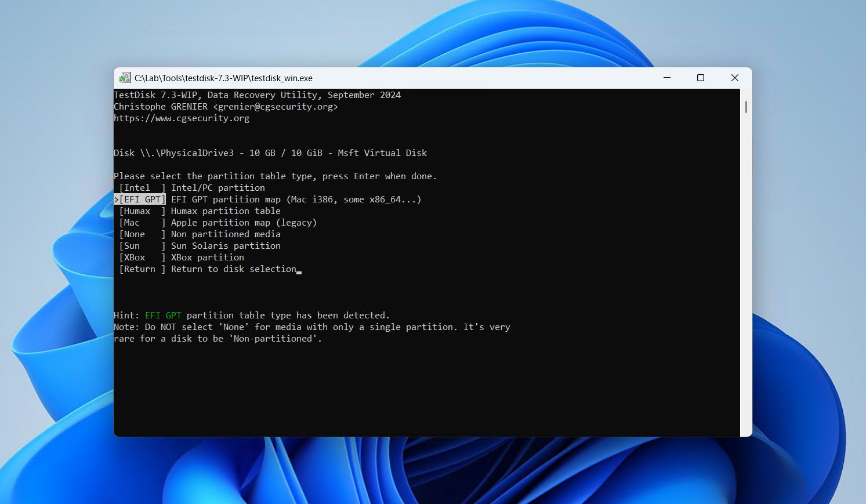Click the green 'EFI GPT' hint text
The image size is (866, 504).
coord(163,316)
